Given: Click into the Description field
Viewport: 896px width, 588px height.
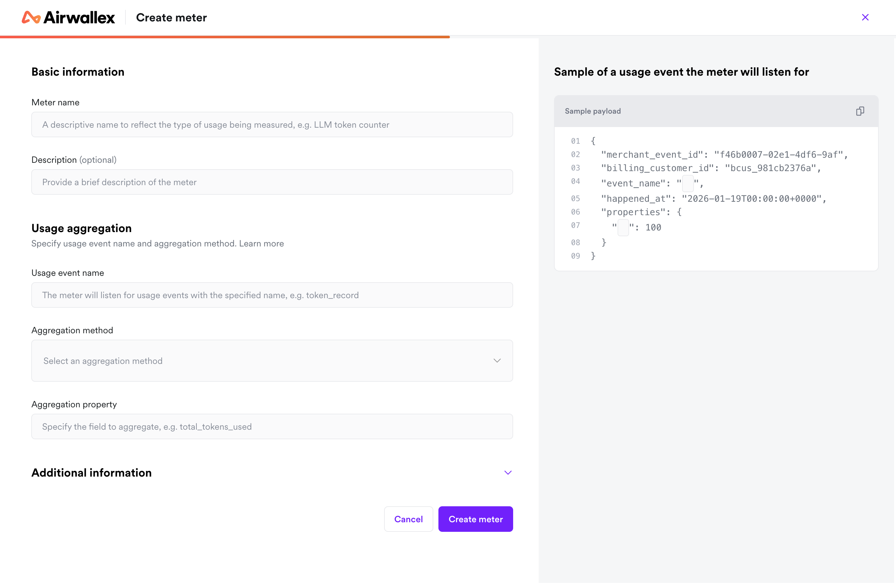Looking at the screenshot, I should [x=271, y=182].
